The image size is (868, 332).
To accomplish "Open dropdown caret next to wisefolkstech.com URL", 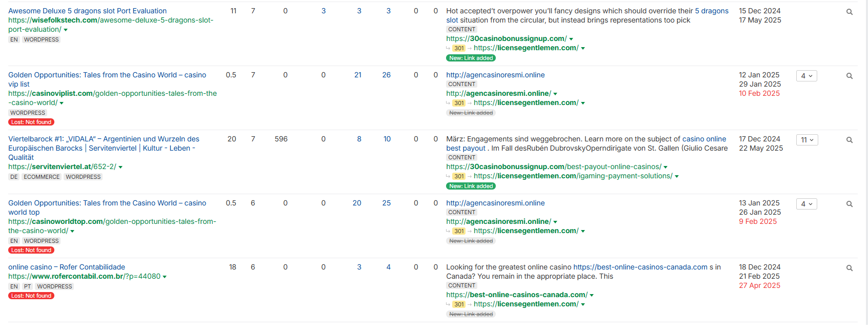I will pos(66,30).
